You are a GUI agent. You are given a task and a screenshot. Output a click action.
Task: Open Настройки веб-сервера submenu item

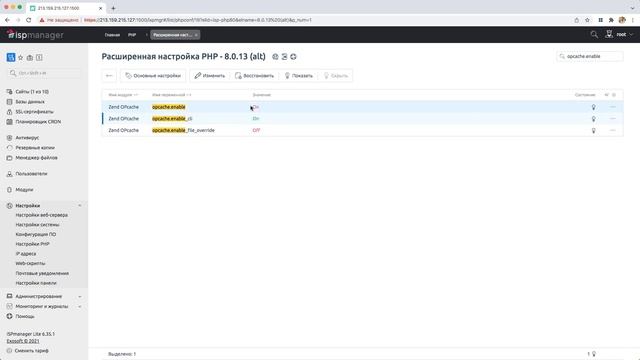42,215
